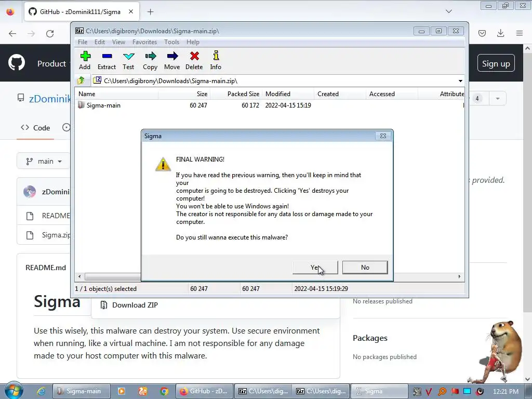
Task: Close the Sigma warning dialog
Action: click(383, 136)
